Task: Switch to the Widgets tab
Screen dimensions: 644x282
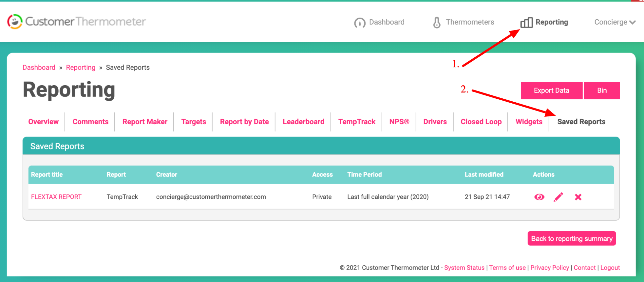Action: pos(529,122)
